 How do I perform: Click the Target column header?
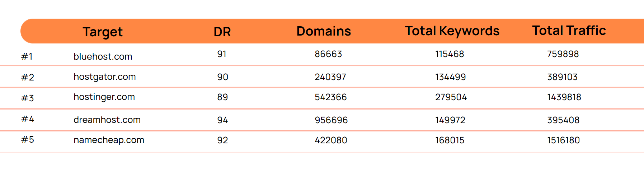[103, 32]
